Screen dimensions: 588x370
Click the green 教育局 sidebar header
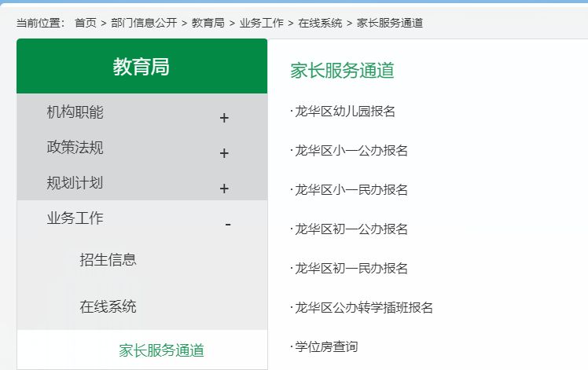[141, 66]
